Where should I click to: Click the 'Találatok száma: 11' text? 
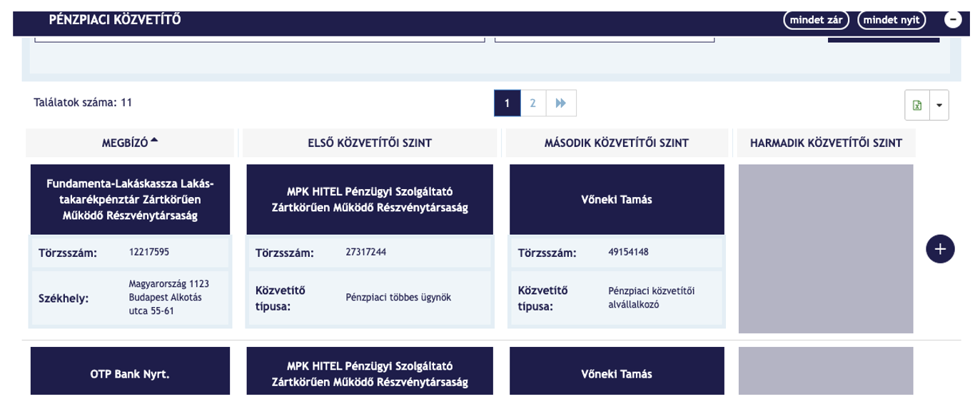tap(83, 103)
